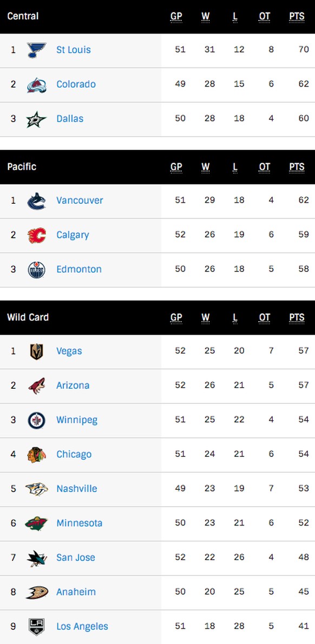Open the Minnesota team link
The image size is (315, 644).
80,523
